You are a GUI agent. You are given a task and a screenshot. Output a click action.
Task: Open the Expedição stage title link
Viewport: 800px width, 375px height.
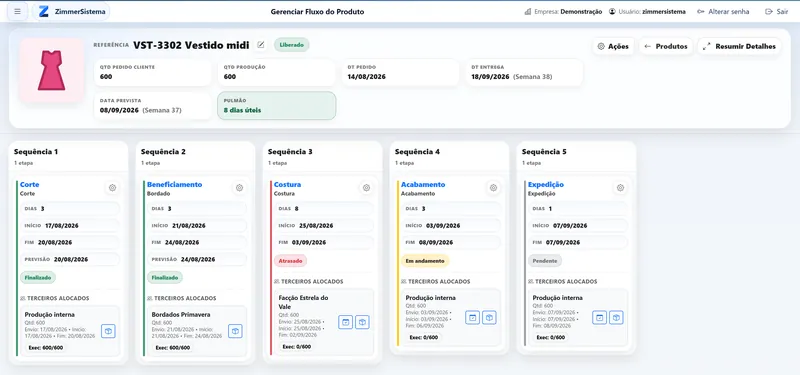[x=546, y=185]
